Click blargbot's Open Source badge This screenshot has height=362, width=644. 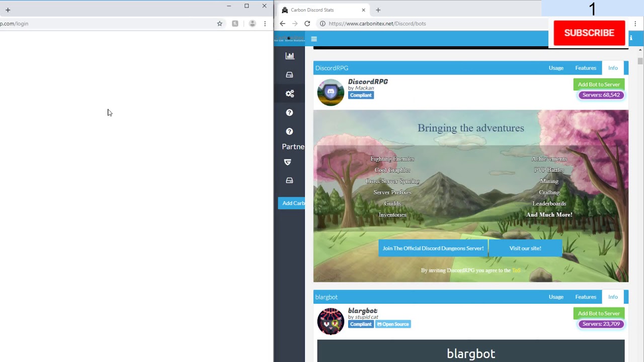click(393, 324)
